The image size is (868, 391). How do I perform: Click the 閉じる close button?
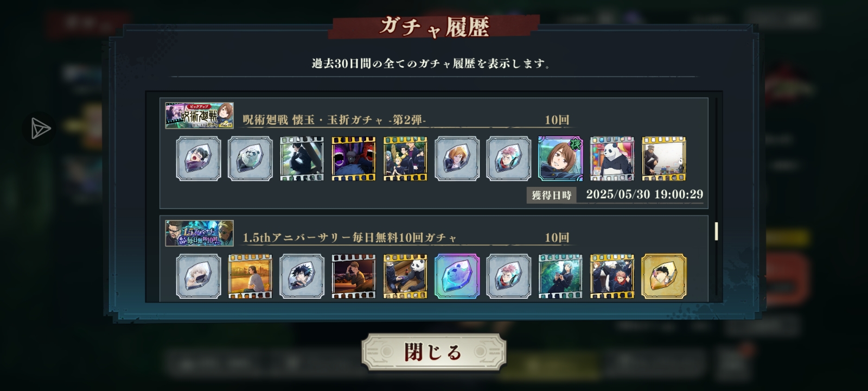click(x=433, y=352)
